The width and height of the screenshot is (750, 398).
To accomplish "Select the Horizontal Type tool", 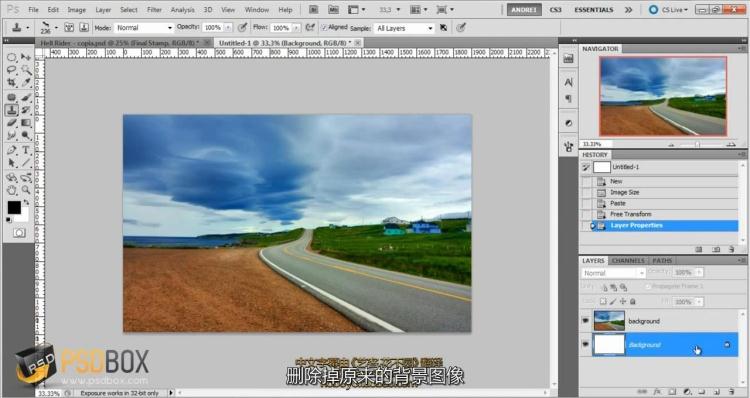I will [x=26, y=150].
